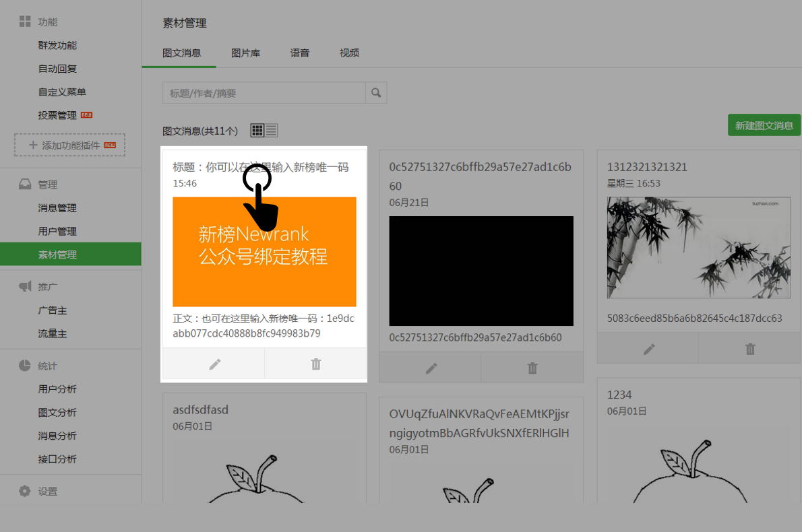Open 消息管理 in sidebar
The width and height of the screenshot is (802, 532).
click(x=57, y=208)
